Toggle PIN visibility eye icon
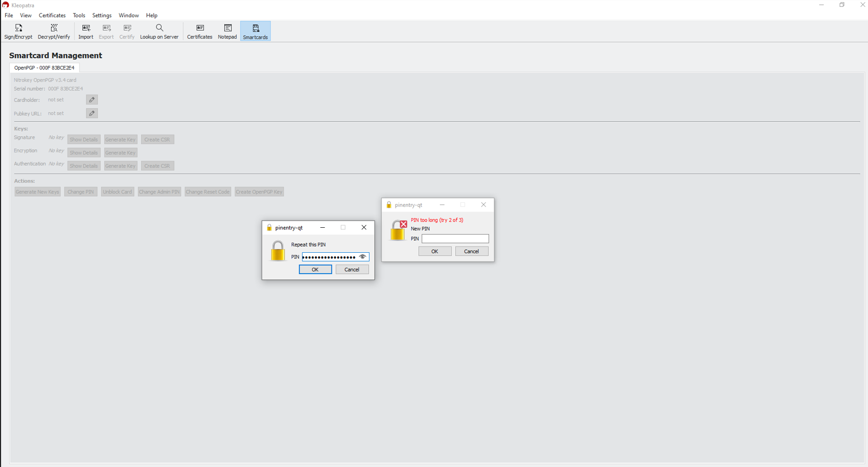This screenshot has width=868, height=467. coord(363,257)
